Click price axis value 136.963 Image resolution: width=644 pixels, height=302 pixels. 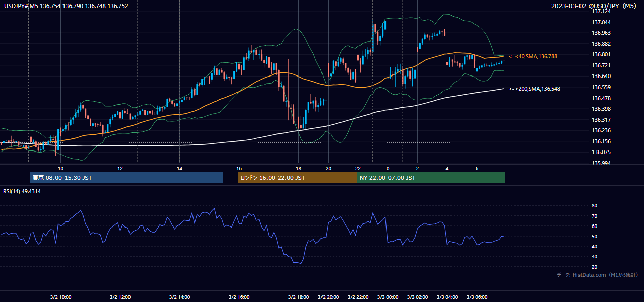point(601,33)
